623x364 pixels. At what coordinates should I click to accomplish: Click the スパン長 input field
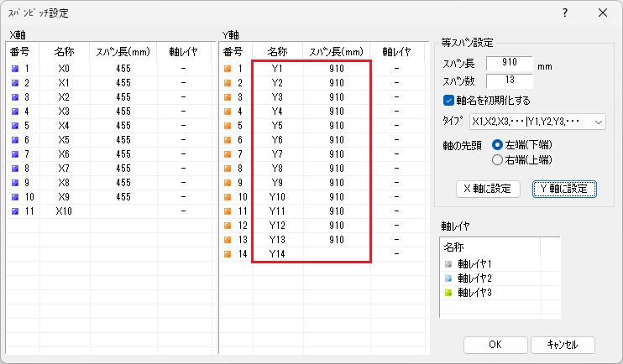[509, 65]
